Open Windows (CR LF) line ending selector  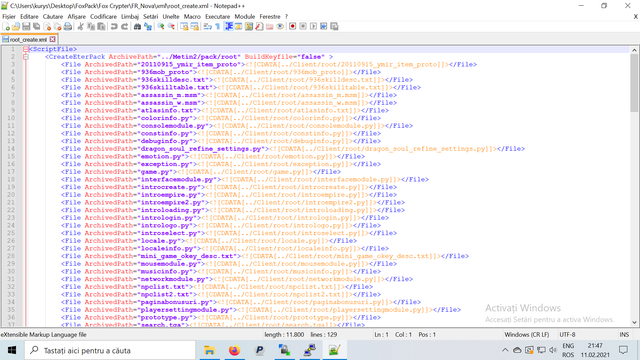pos(527,334)
